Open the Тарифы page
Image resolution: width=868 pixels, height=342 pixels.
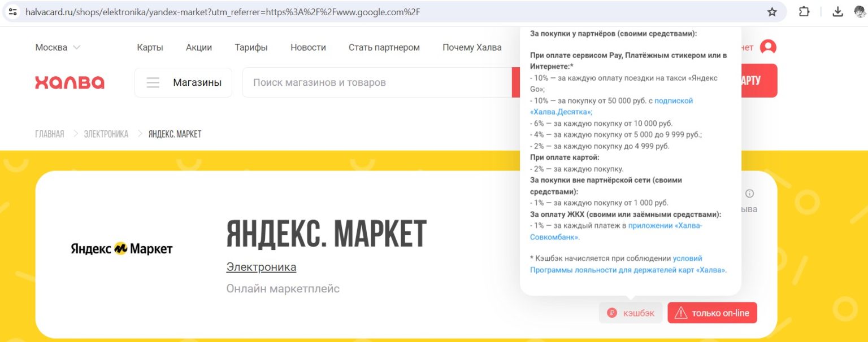tap(251, 47)
